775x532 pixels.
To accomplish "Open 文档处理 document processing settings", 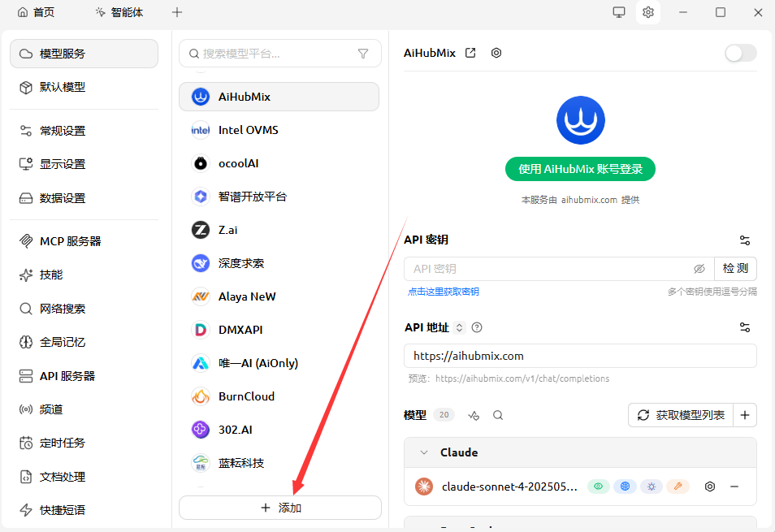I will click(x=84, y=477).
